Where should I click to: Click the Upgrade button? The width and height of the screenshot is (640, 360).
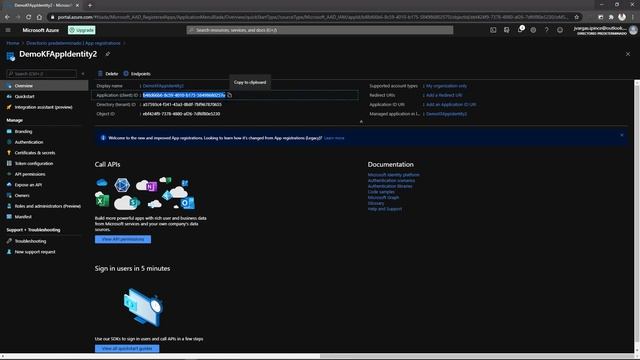(82, 30)
